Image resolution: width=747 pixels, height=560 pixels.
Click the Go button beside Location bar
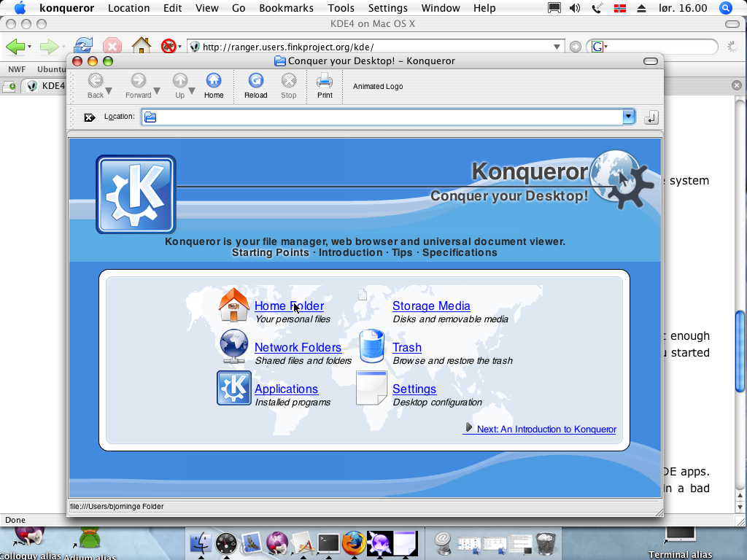[651, 117]
